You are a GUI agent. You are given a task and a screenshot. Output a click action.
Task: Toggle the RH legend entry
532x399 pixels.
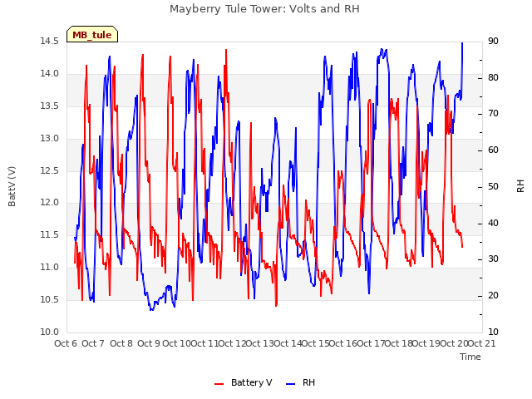(x=301, y=383)
